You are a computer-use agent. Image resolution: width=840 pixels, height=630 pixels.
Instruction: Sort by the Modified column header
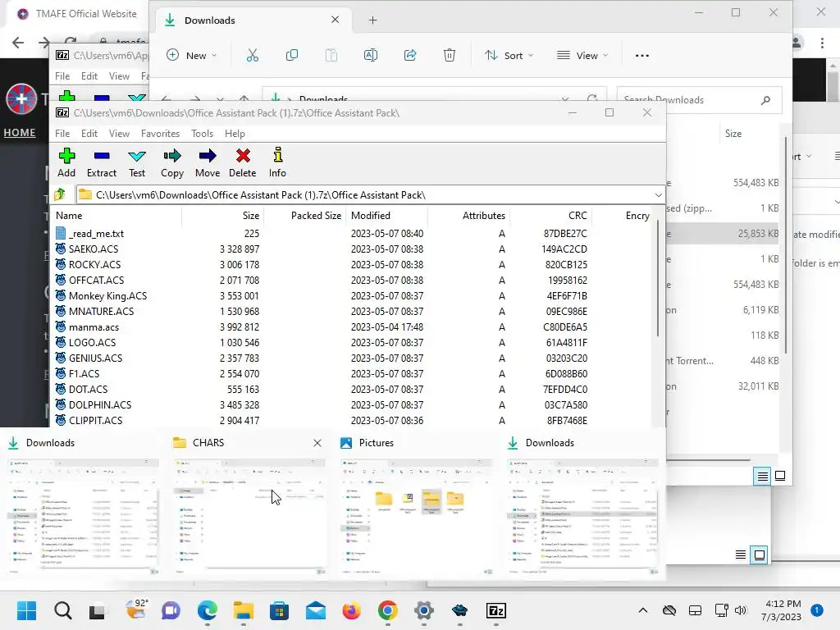(x=386, y=216)
